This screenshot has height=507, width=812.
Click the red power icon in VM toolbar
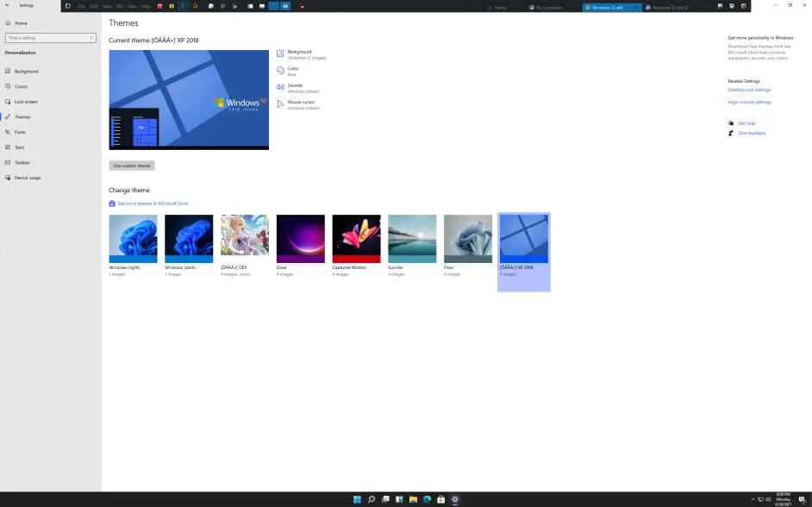click(159, 6)
